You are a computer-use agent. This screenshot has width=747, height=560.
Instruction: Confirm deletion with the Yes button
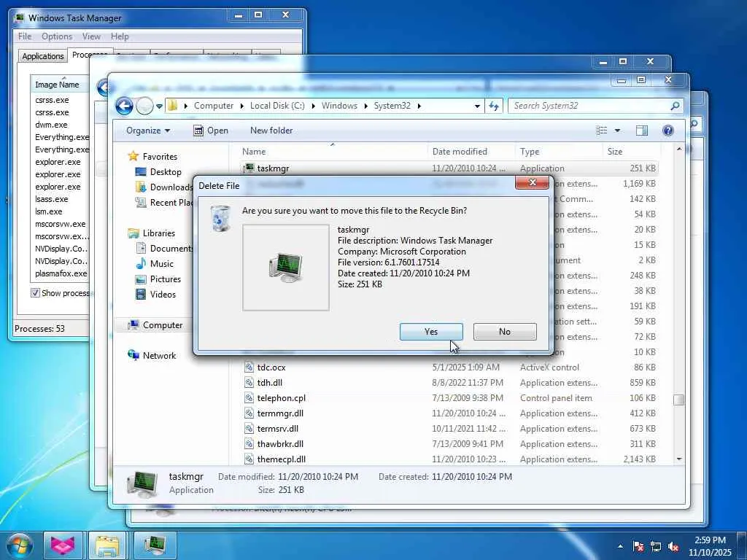[431, 332]
